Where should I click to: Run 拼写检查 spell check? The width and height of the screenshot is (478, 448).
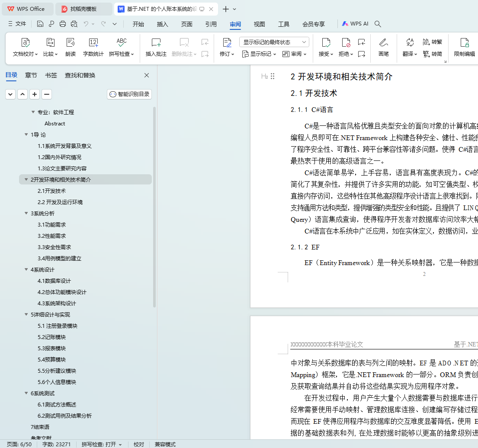point(121,47)
